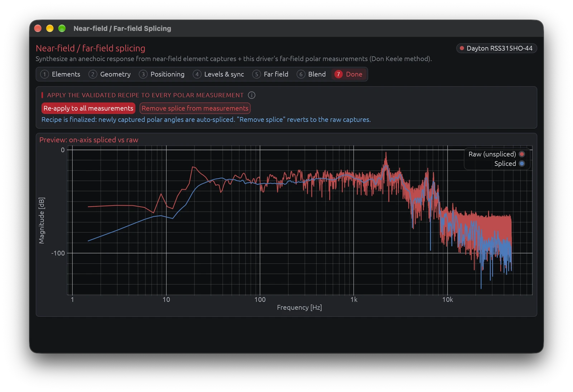Jump to the Far field step
The image size is (573, 392).
click(x=270, y=74)
